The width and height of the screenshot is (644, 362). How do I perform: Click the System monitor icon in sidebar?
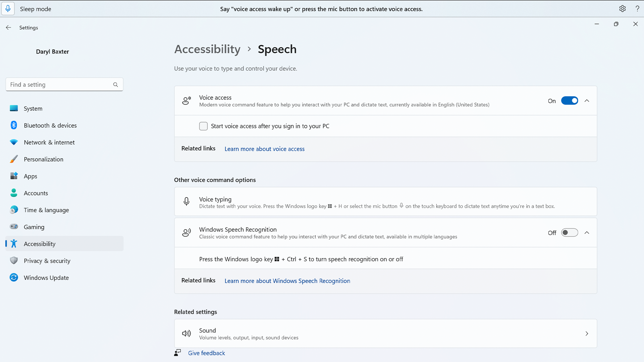(x=14, y=108)
